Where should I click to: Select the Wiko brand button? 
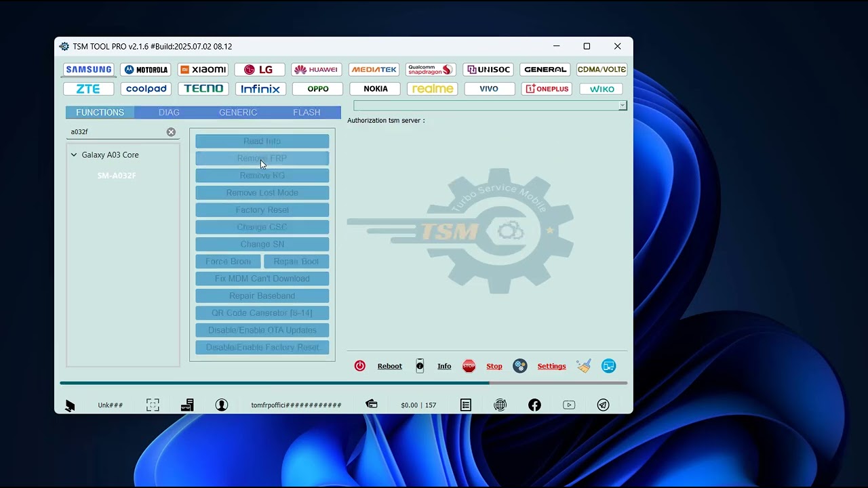[601, 89]
